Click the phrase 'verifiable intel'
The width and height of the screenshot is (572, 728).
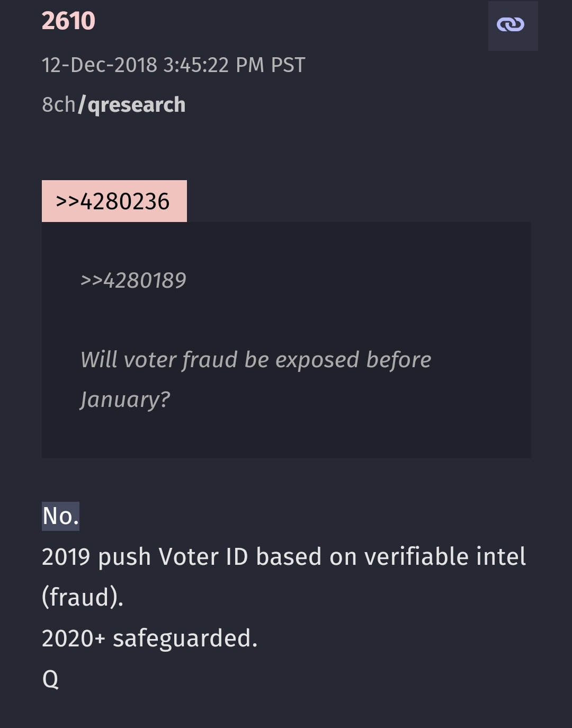(445, 557)
